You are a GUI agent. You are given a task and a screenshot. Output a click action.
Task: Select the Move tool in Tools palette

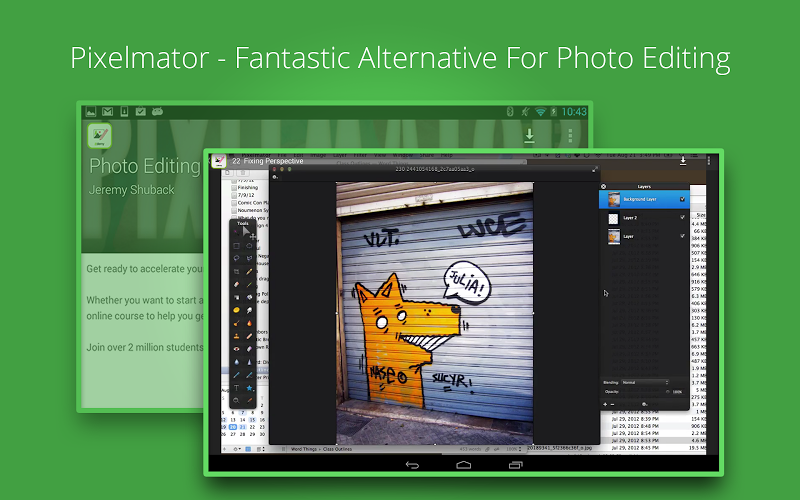point(236,233)
